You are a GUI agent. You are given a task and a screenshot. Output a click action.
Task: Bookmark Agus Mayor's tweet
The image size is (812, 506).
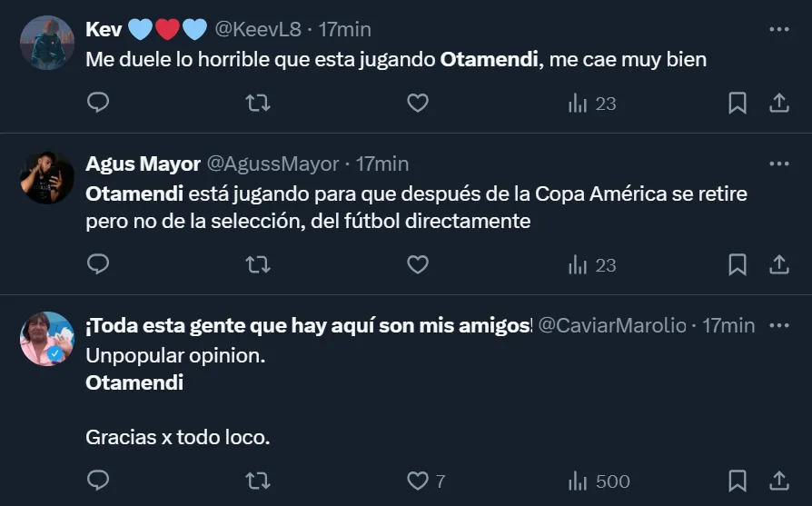[x=738, y=264]
